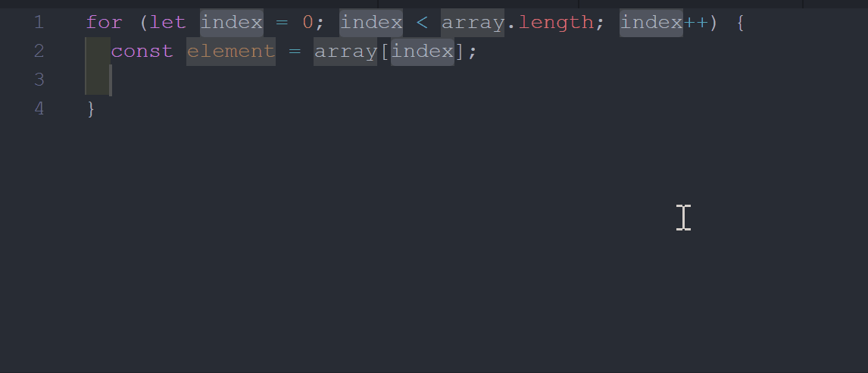Select line number 2 in the gutter

point(39,52)
